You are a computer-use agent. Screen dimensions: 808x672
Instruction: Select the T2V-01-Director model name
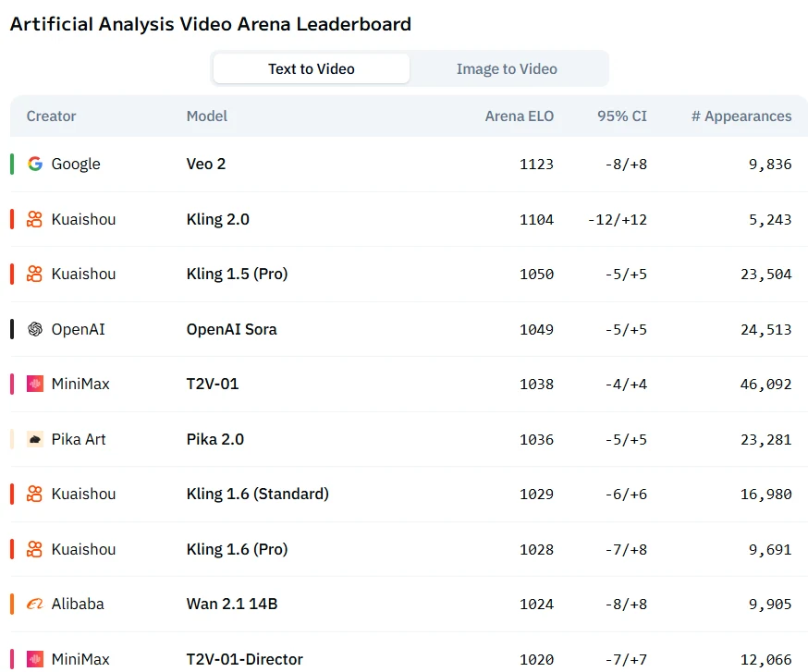click(x=245, y=659)
